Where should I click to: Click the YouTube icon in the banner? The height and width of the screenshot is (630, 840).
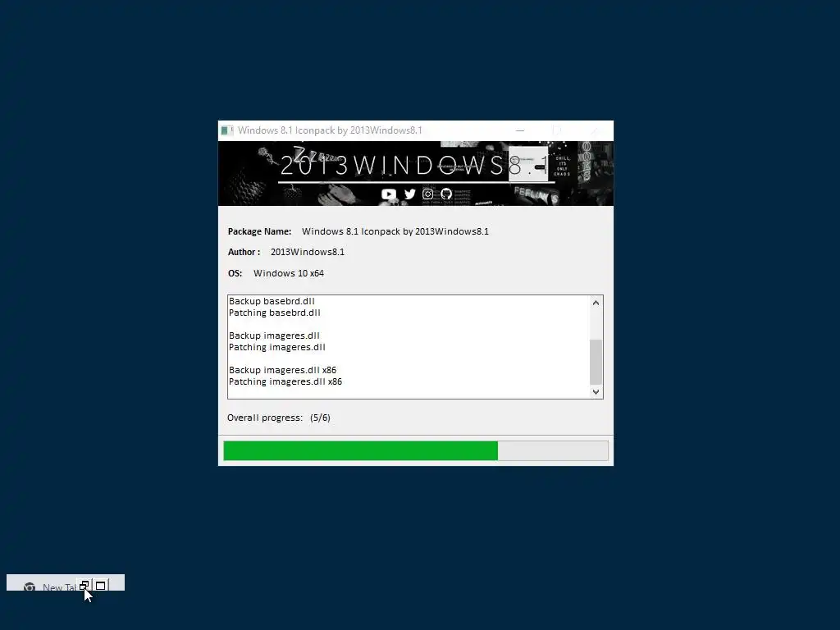point(389,194)
